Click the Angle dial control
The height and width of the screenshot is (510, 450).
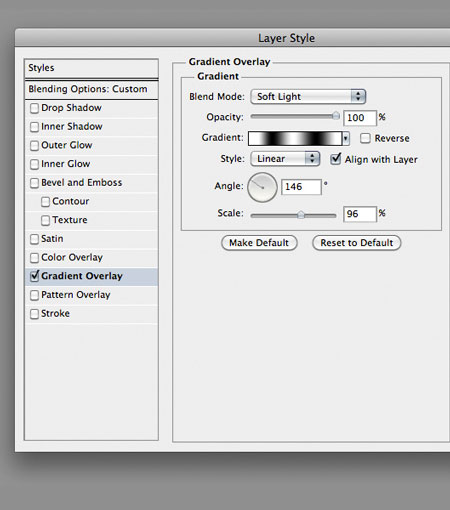(262, 187)
